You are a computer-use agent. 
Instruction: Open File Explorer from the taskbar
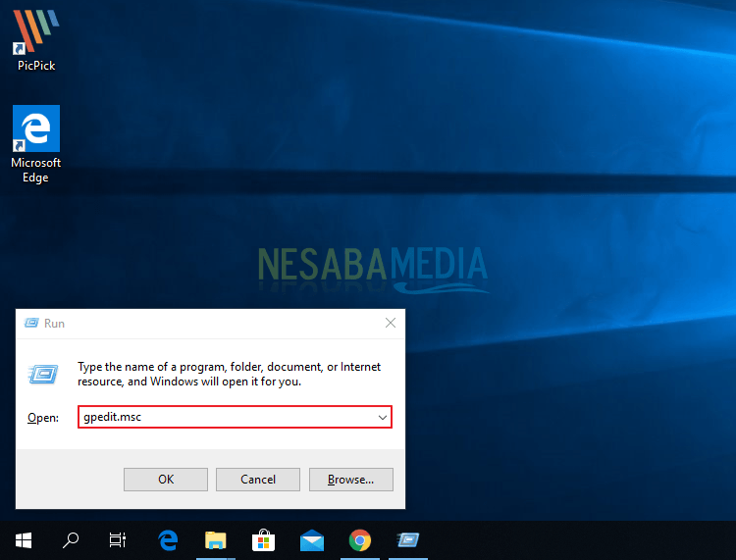[216, 540]
